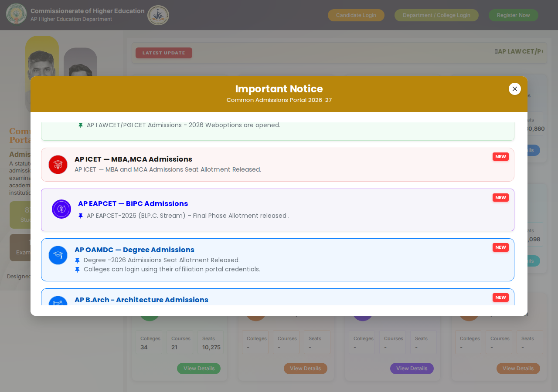
Task: Click pin icon beside LAWCET Weboptions notice
Action: coord(81,125)
